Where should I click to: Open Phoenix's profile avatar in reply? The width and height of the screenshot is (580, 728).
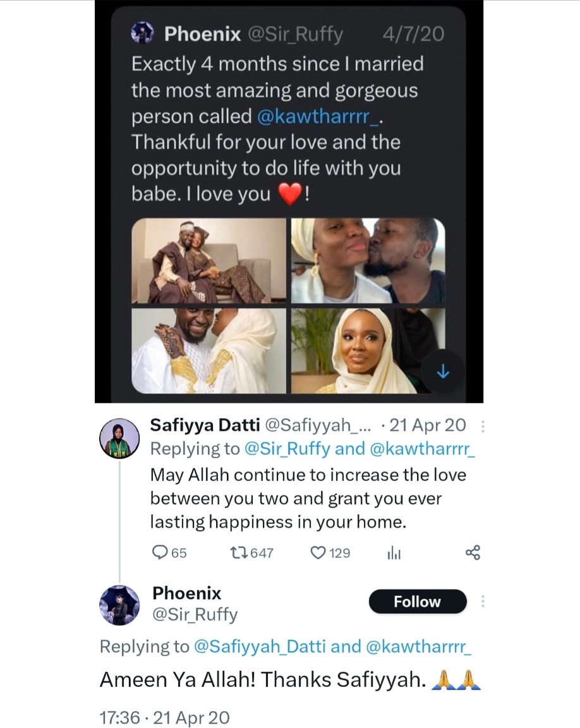click(x=120, y=605)
